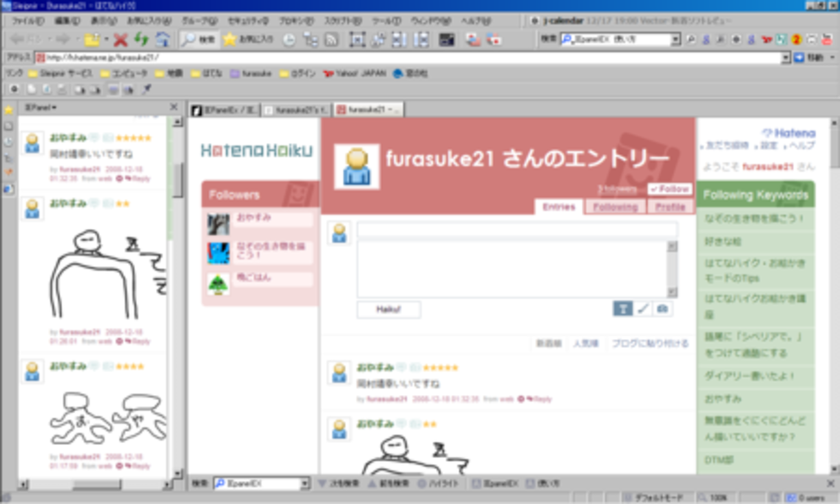Stop loading with the red X icon
The width and height of the screenshot is (840, 504).
[120, 40]
